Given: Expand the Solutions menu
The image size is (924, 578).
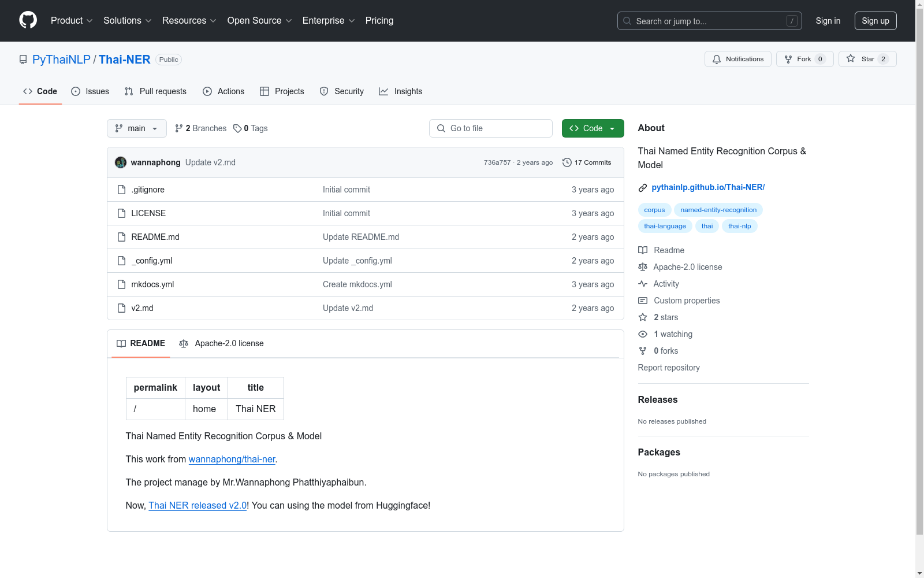Looking at the screenshot, I should (x=128, y=20).
